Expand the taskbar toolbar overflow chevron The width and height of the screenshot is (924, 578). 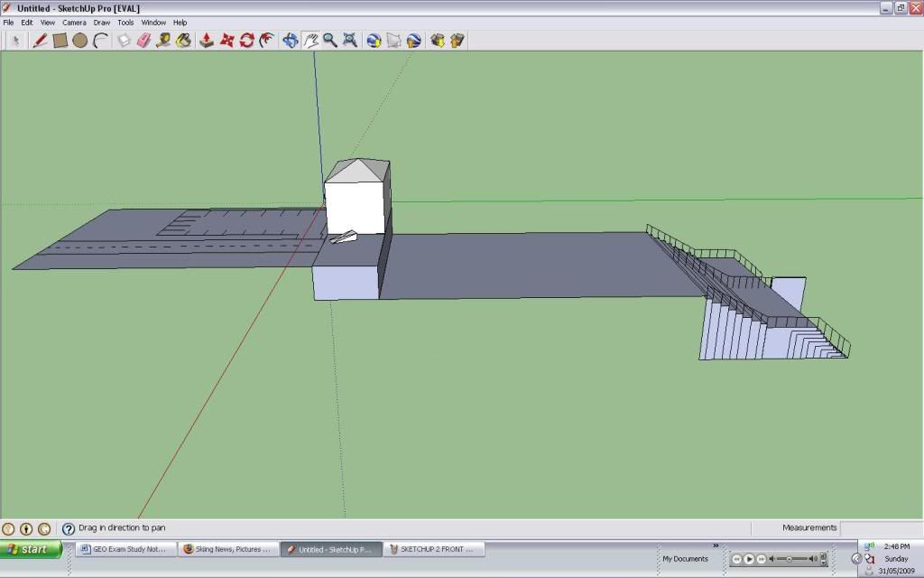point(716,545)
